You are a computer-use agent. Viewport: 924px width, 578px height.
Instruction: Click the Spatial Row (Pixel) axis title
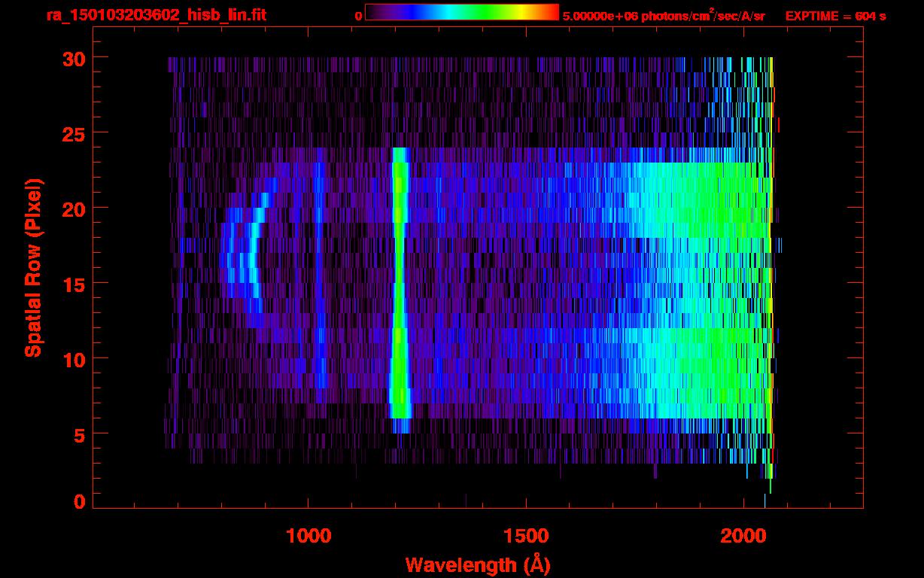click(x=33, y=267)
